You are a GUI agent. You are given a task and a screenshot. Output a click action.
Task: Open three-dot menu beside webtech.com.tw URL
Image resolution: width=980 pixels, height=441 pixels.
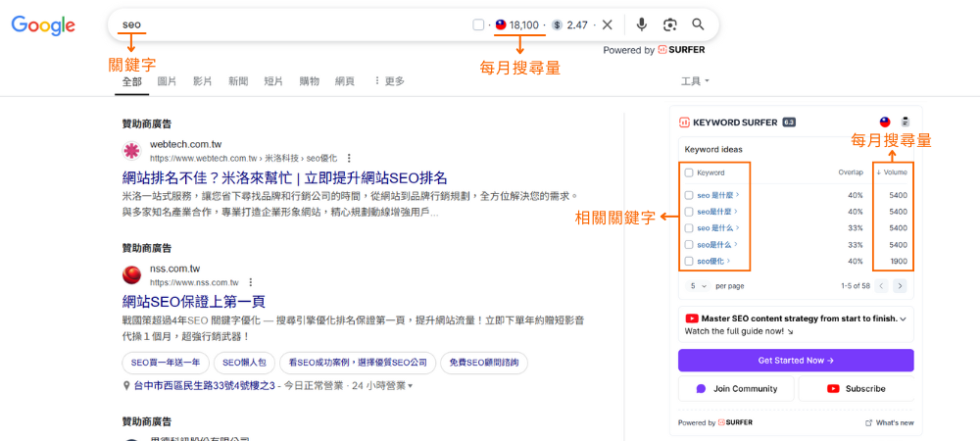tap(349, 158)
